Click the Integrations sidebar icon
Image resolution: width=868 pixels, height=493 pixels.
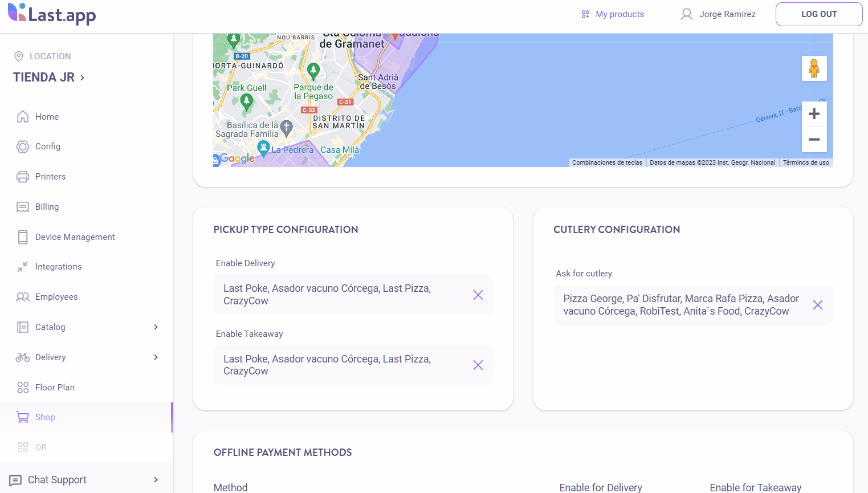click(x=23, y=266)
